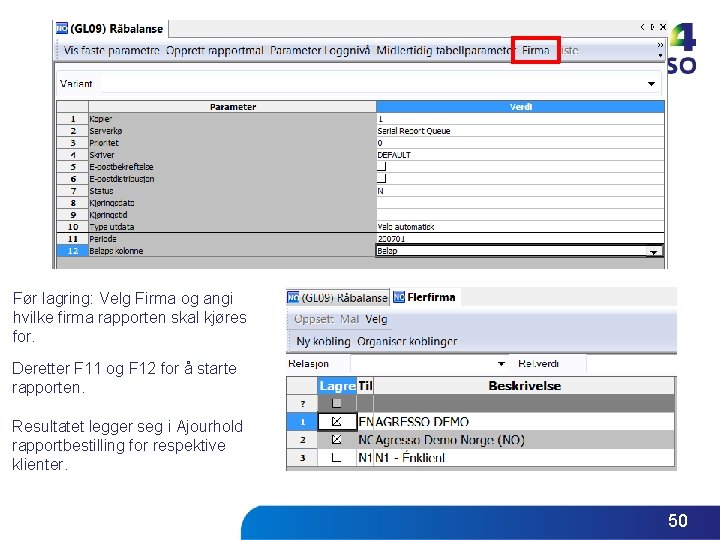Click N1 - Énklient description cell
This screenshot has height=540, width=720.
point(524,458)
